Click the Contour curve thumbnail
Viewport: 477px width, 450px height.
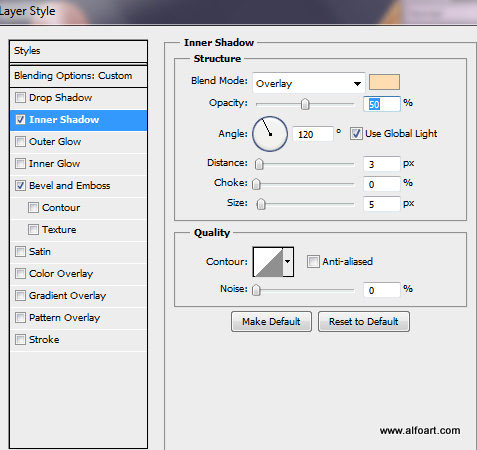pos(268,262)
